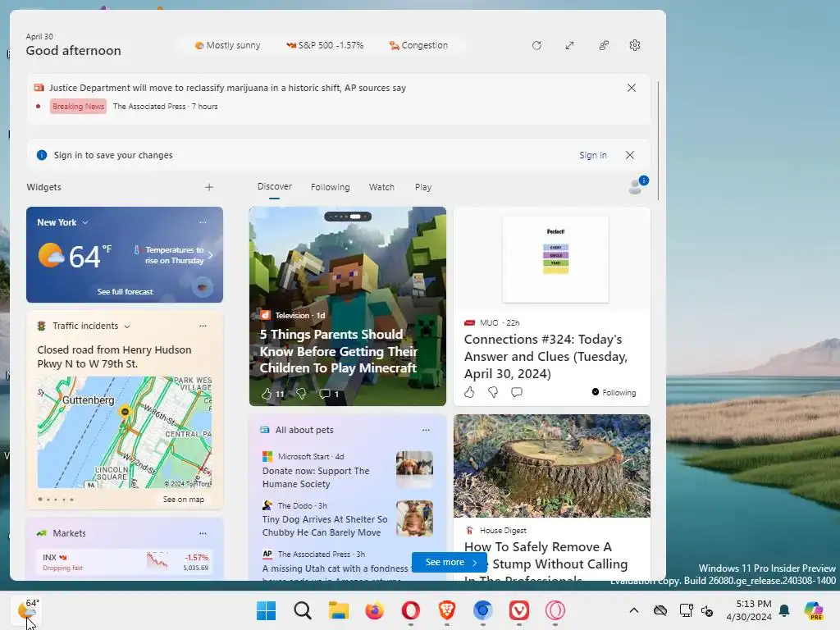
Task: Open traffic widget more options
Action: click(203, 326)
